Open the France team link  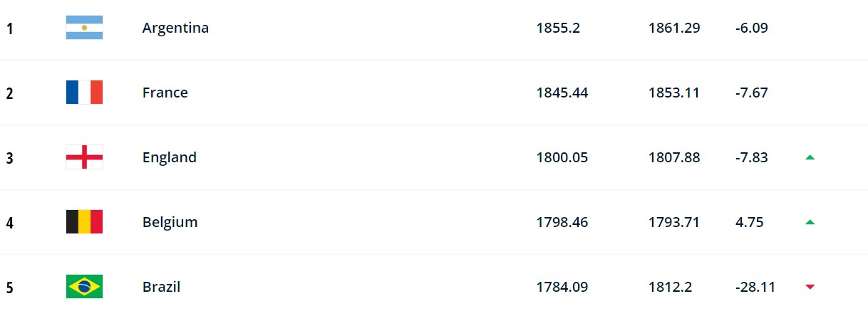pos(165,93)
